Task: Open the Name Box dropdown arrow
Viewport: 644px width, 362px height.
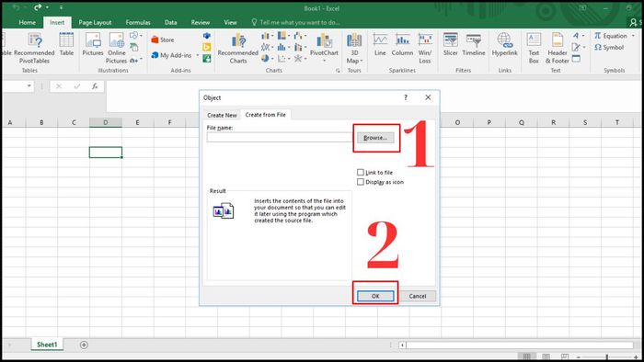Action: click(x=29, y=86)
